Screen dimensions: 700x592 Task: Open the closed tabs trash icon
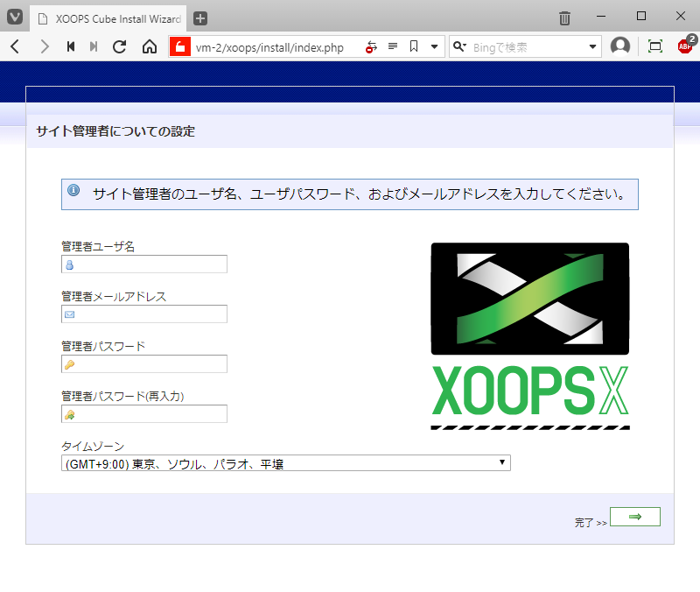tap(564, 18)
